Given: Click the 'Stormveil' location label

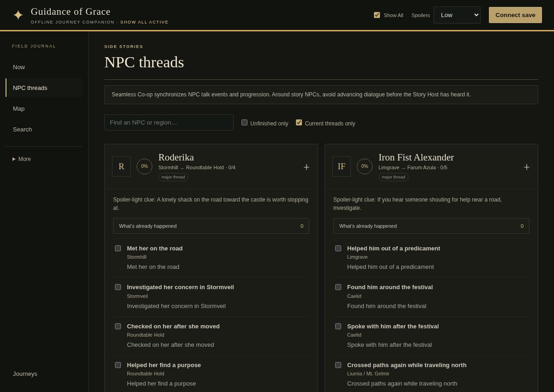Looking at the screenshot, I should pos(137,296).
